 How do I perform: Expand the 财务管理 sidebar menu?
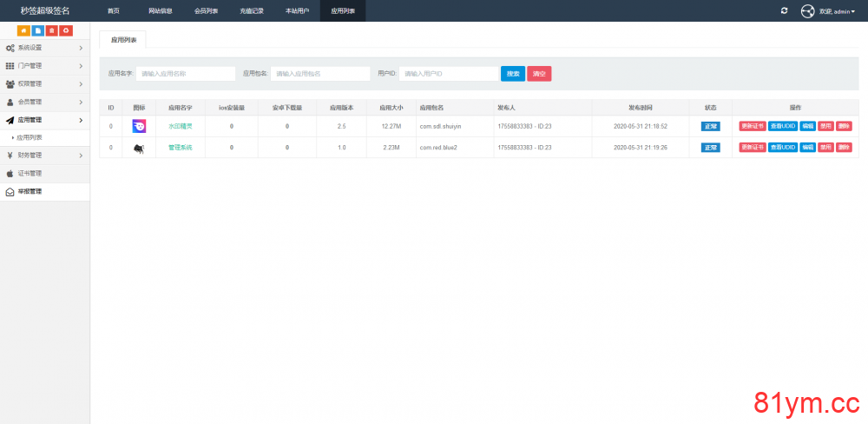[x=44, y=156]
